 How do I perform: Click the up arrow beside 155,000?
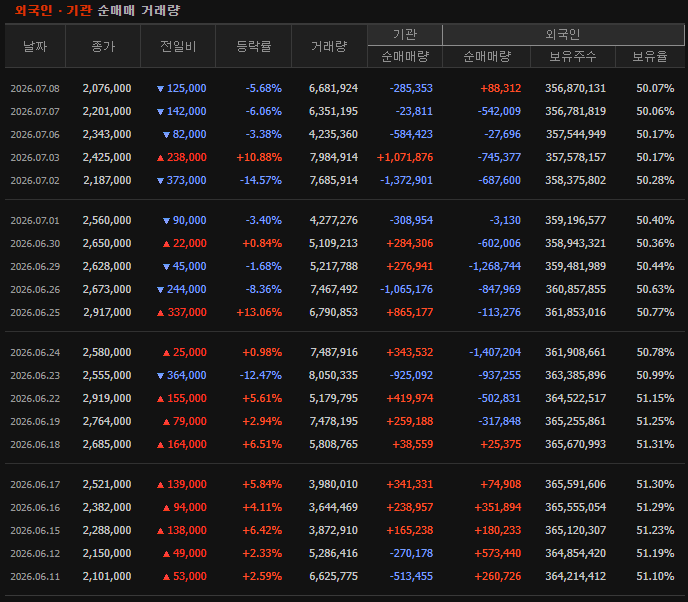tap(161, 398)
